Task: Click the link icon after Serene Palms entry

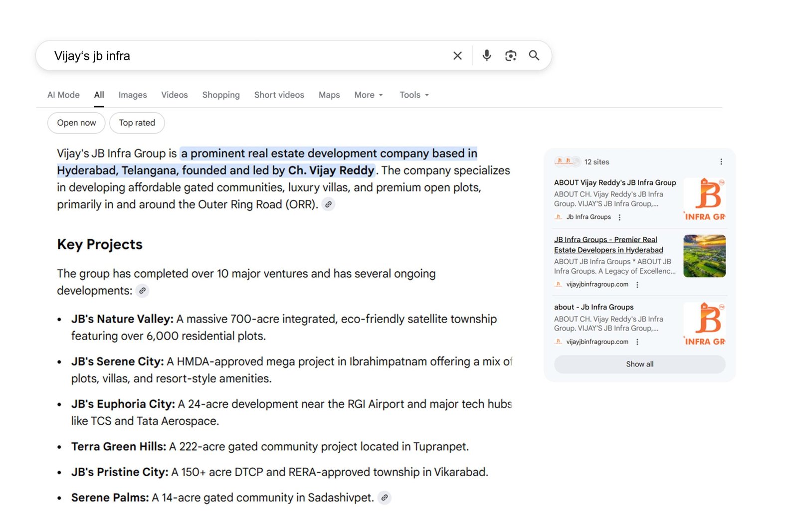Action: [384, 498]
